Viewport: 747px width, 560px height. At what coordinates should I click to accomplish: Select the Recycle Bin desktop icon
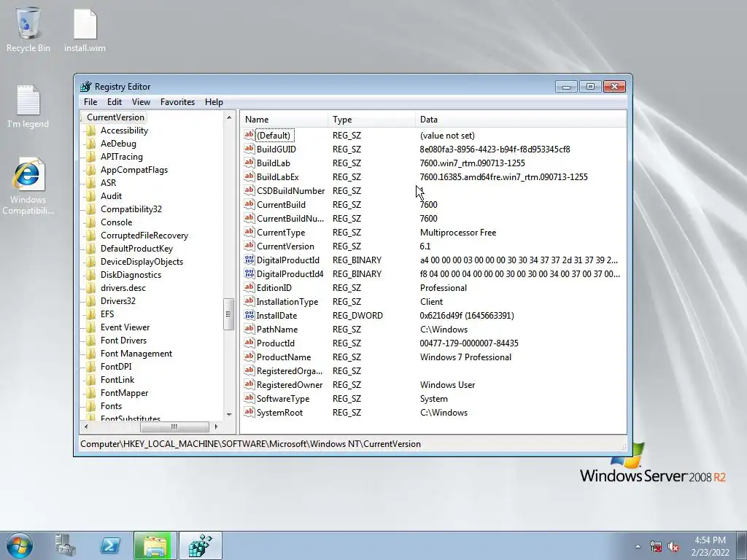pyautogui.click(x=28, y=29)
